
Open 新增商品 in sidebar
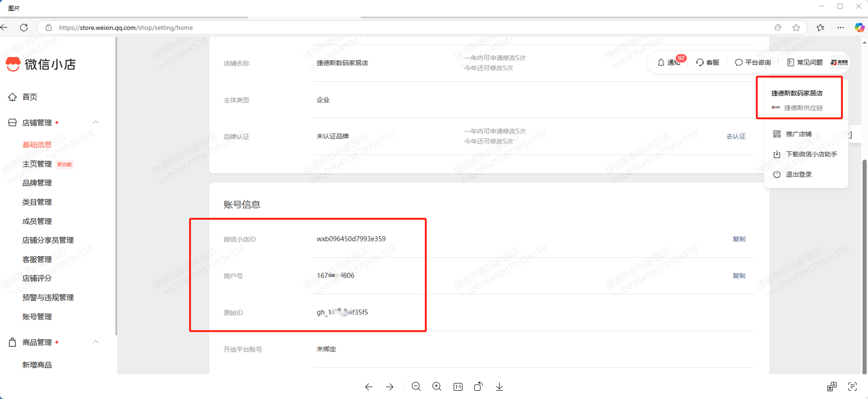37,365
